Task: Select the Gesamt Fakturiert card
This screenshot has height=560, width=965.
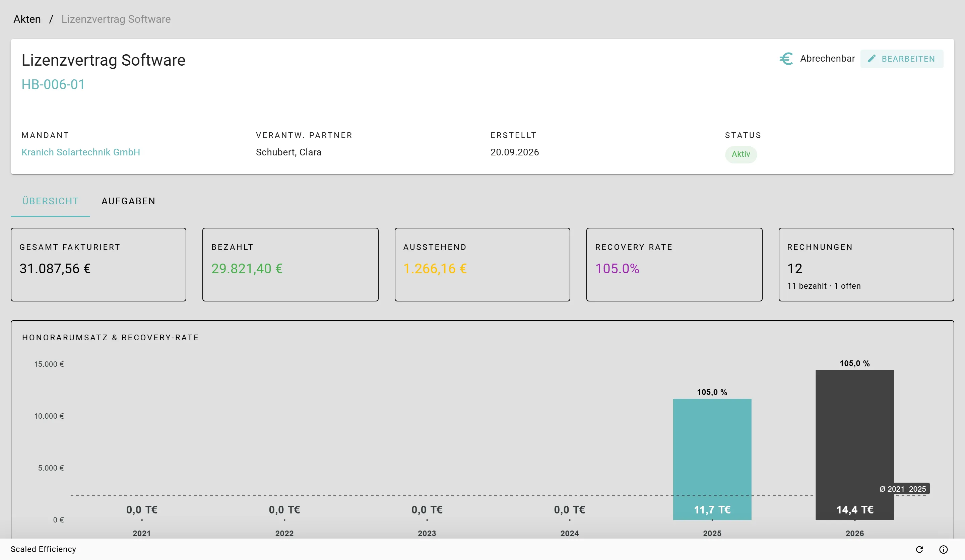Action: 99,265
